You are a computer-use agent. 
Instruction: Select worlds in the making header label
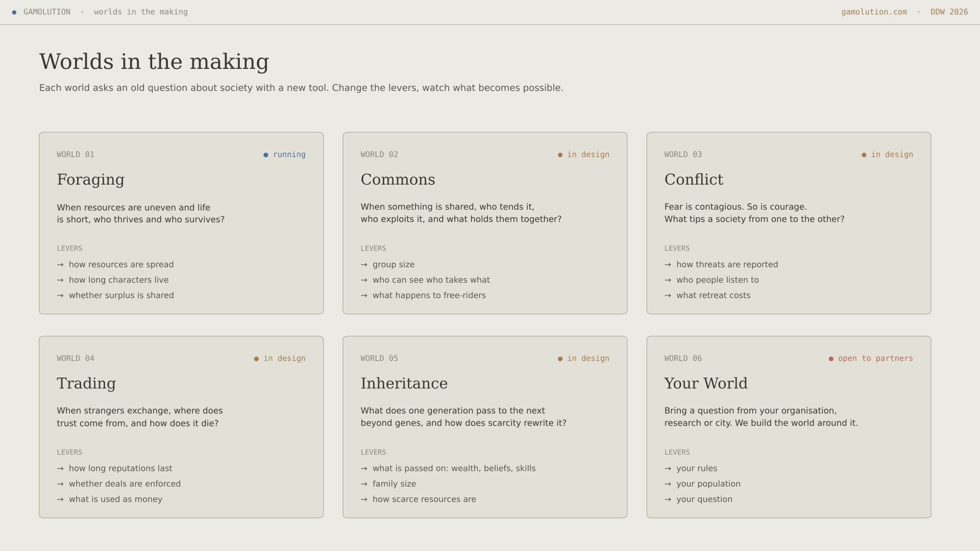pos(141,12)
